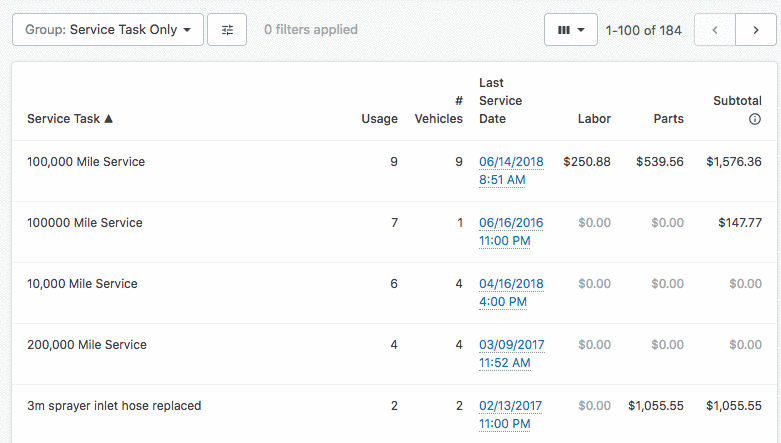Open the 03/09/2017 11:52 AM date link
Image resolution: width=781 pixels, height=443 pixels.
(x=511, y=353)
